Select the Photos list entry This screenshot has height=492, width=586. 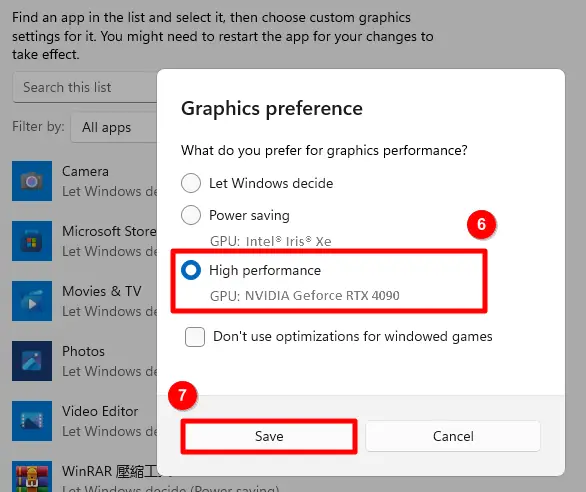tap(84, 361)
